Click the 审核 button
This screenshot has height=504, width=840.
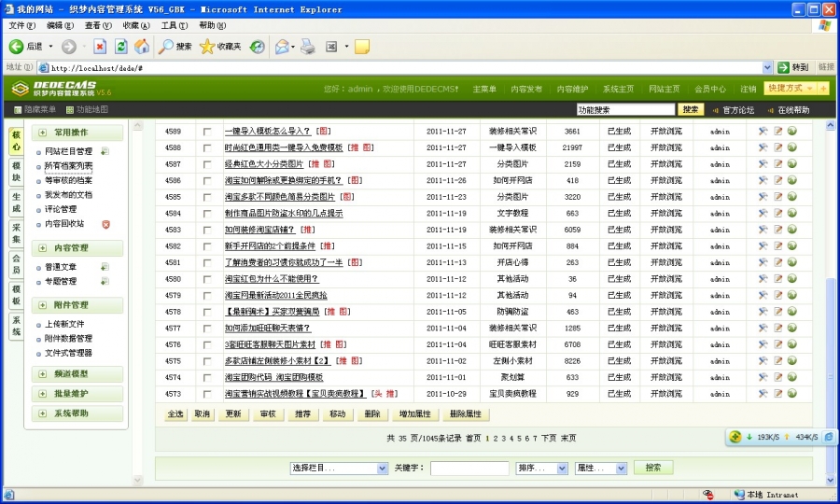268,414
